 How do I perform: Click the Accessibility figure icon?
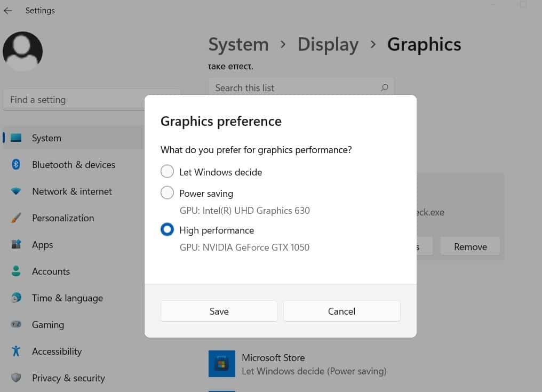coord(16,351)
